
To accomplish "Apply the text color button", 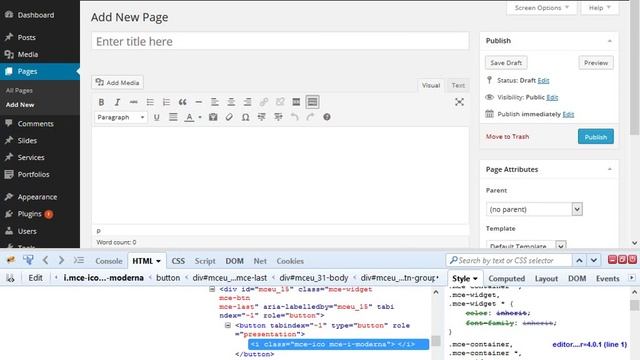I will [189, 118].
